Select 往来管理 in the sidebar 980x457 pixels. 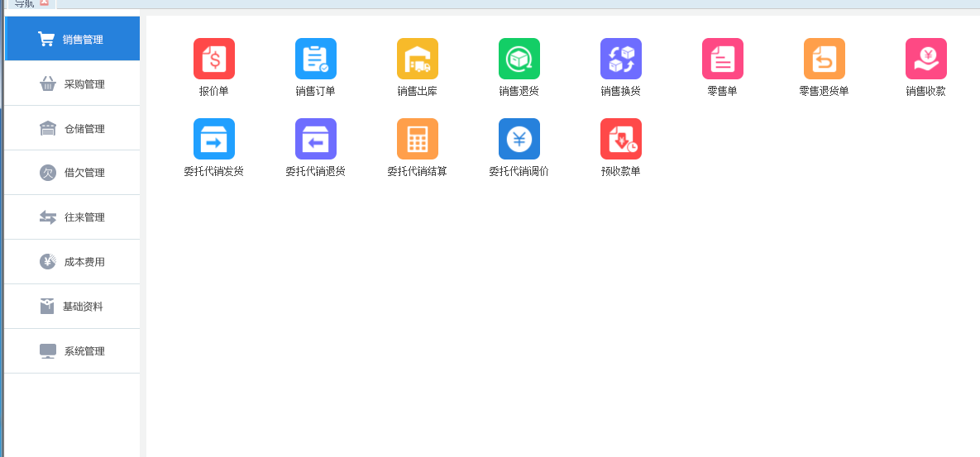tap(72, 217)
